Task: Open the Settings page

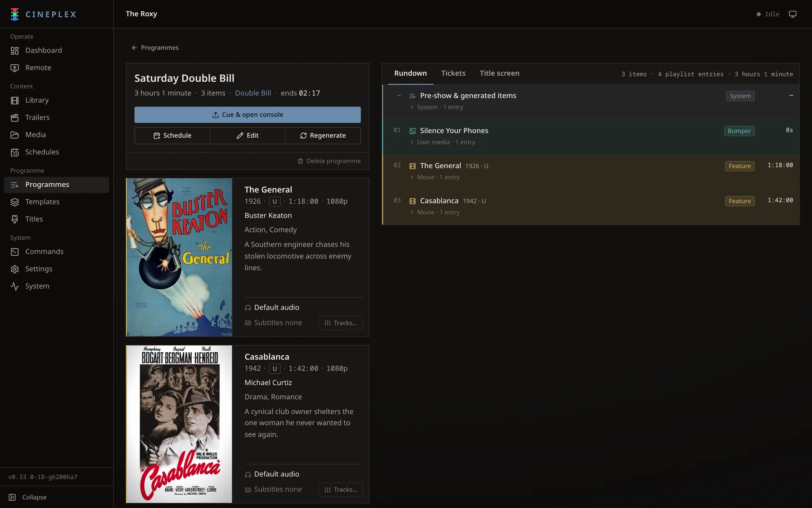Action: [x=56, y=269]
